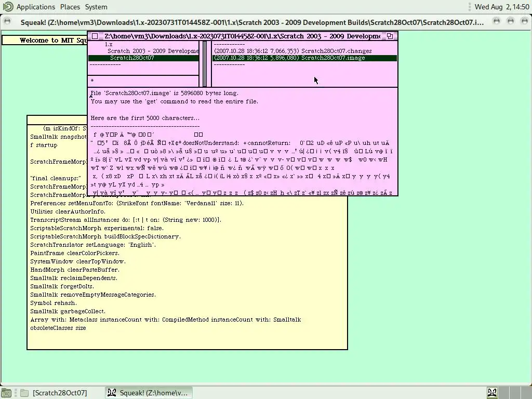The width and height of the screenshot is (532, 399).
Task: Click the "Smalltalk garbageCollect." line
Action: pyautogui.click(x=68, y=312)
